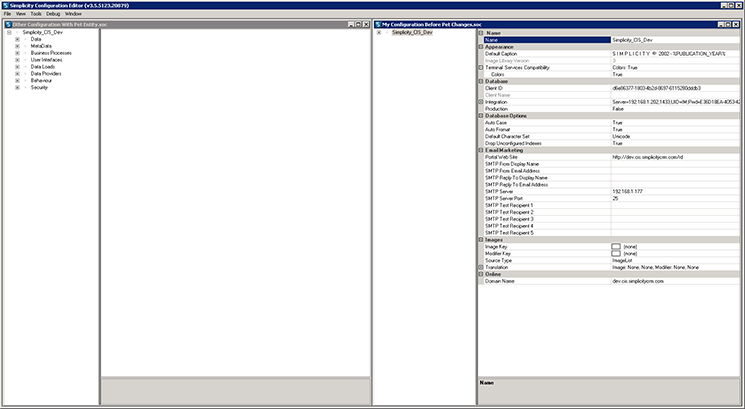Collapse the Images property category
745x409 pixels.
click(481, 240)
